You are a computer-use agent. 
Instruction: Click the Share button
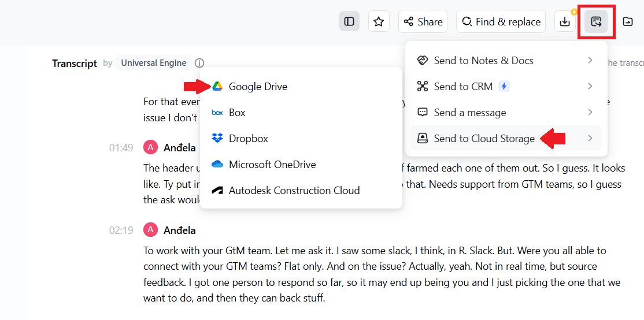coord(423,22)
